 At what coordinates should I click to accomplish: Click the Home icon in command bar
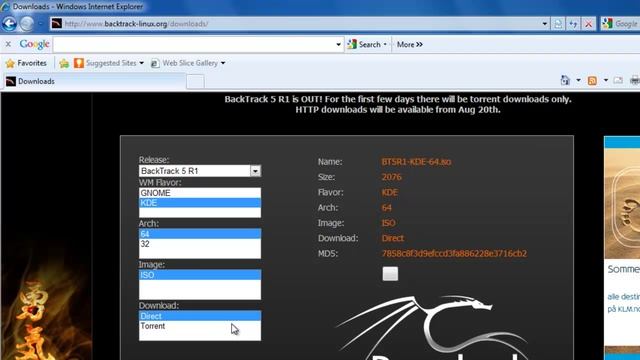tap(565, 80)
